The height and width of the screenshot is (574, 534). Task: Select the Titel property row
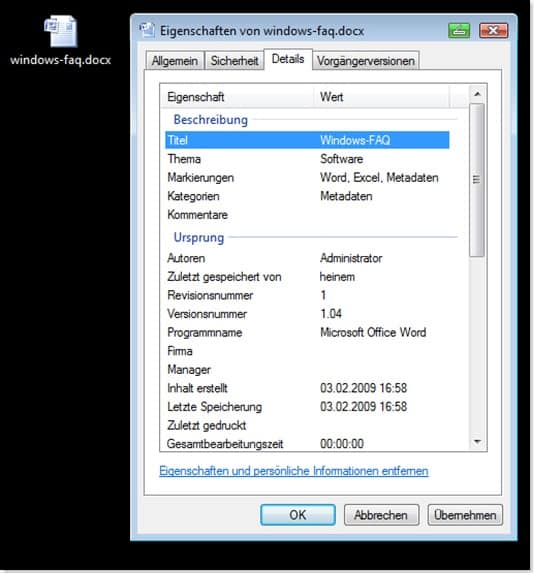pos(307,140)
